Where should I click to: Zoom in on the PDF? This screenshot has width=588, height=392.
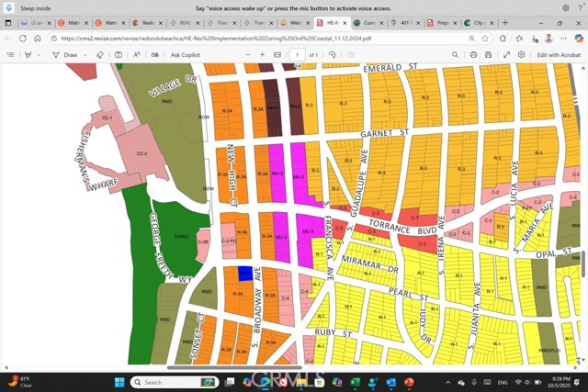262,55
